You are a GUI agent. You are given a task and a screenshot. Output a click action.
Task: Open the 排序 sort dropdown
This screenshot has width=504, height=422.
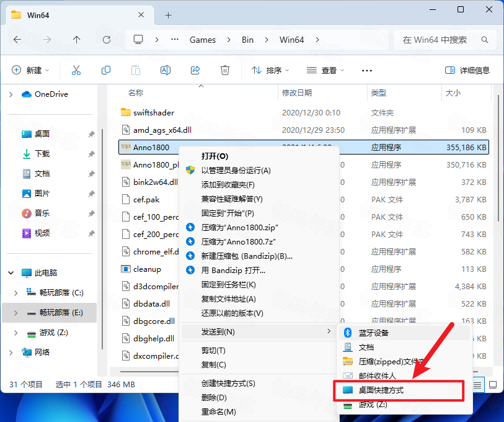pyautogui.click(x=270, y=70)
